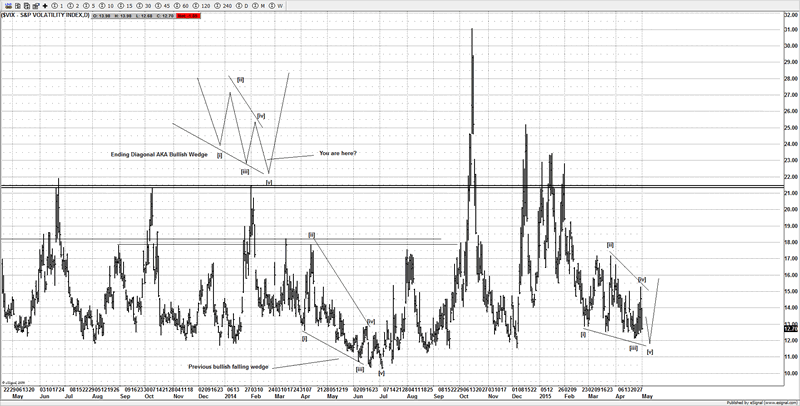Image resolution: width=800 pixels, height=406 pixels.
Task: Set the 5-minute interval
Action: point(89,6)
